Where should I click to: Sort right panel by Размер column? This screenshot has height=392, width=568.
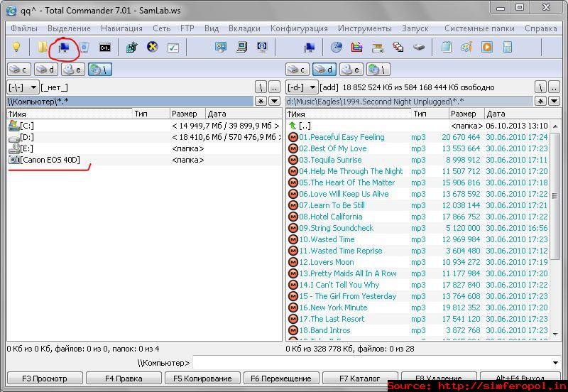tap(466, 114)
